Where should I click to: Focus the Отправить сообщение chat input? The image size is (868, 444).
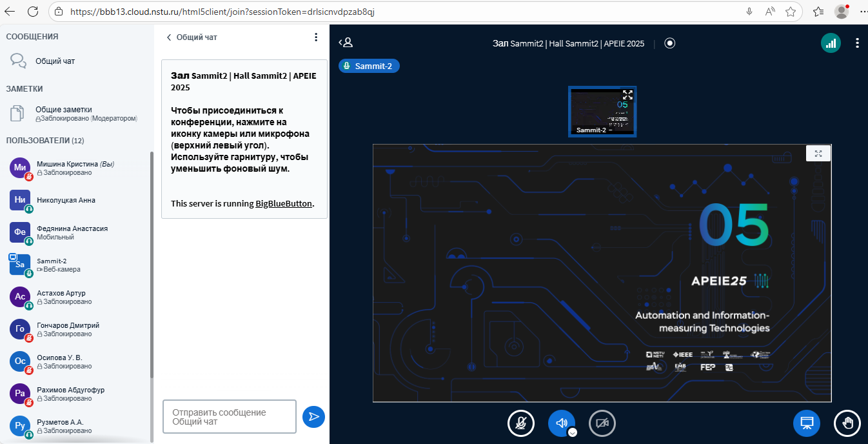pos(229,417)
